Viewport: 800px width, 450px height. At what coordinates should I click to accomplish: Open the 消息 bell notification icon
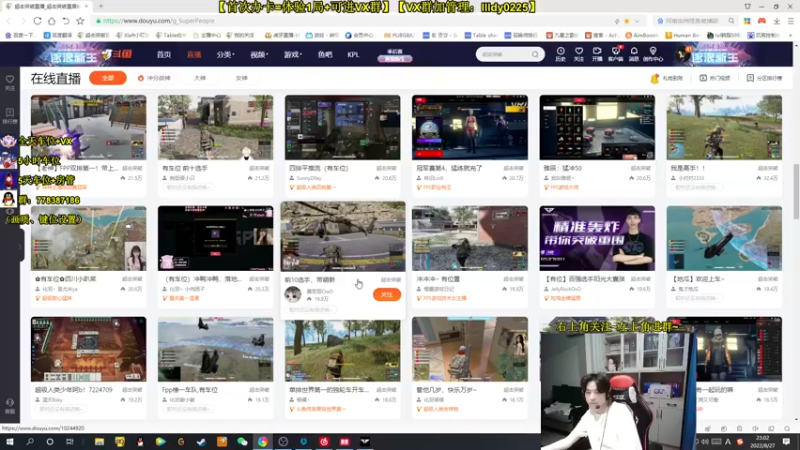(634, 54)
